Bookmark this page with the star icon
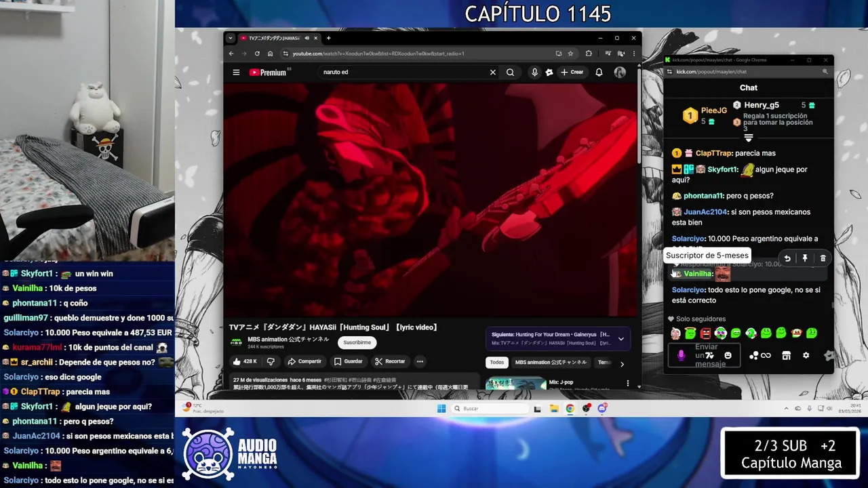 click(570, 54)
